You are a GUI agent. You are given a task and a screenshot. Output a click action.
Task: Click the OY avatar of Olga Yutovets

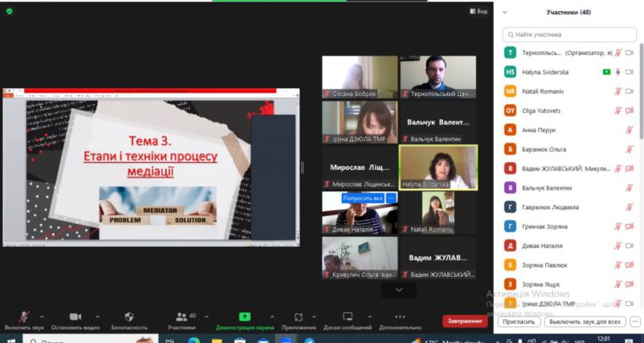pos(510,111)
